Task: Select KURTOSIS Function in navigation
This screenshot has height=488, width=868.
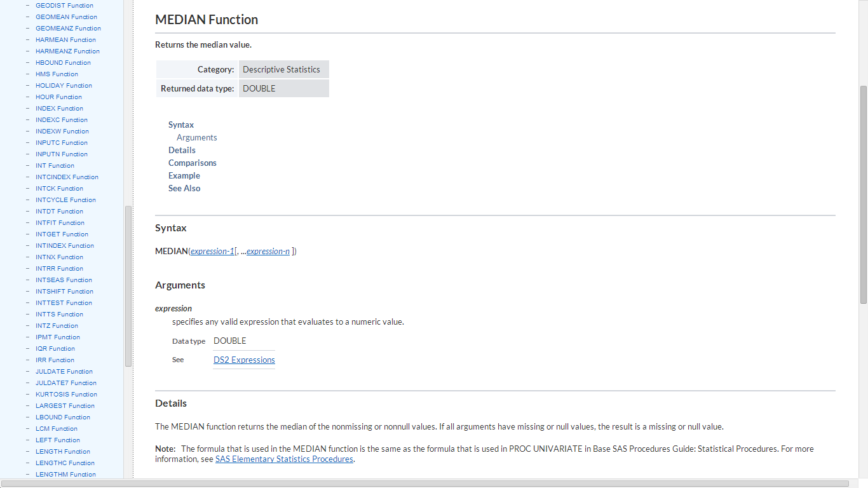Action: click(66, 395)
